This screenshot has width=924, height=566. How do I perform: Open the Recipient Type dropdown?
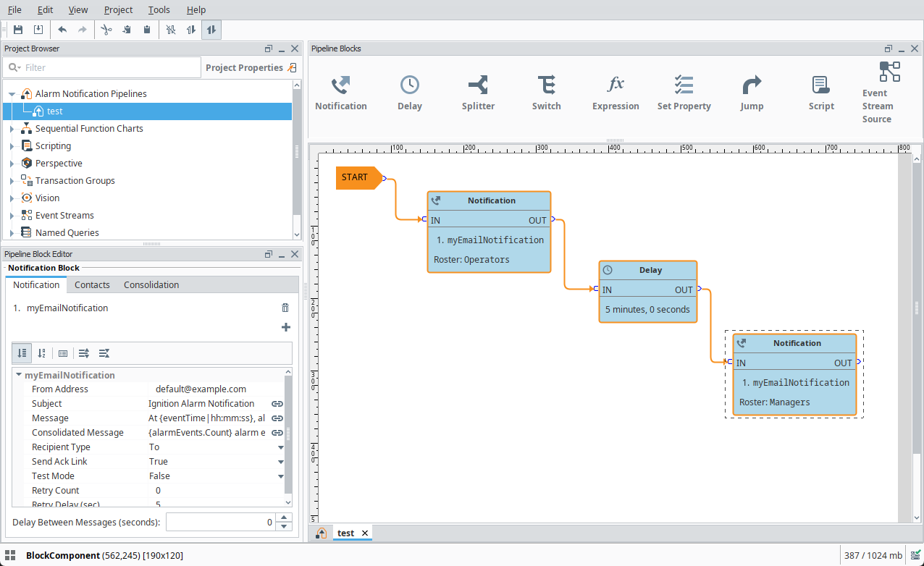click(281, 447)
